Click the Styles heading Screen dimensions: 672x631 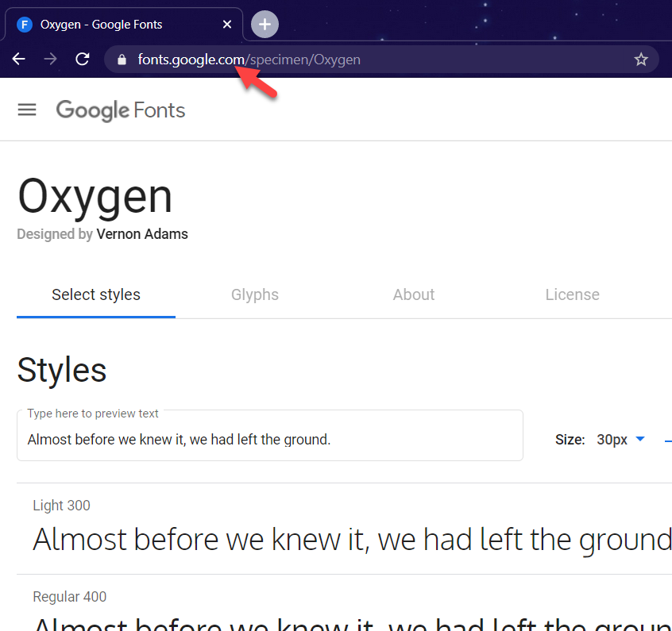click(x=62, y=370)
